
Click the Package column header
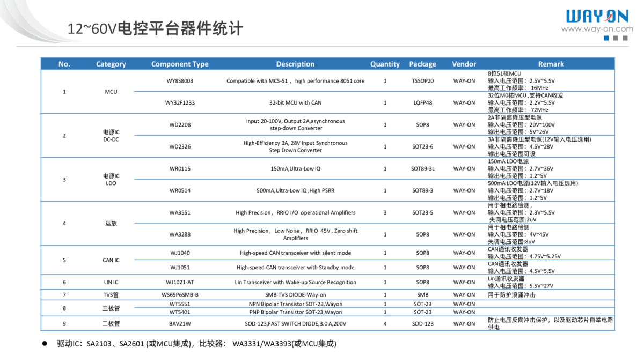point(422,64)
